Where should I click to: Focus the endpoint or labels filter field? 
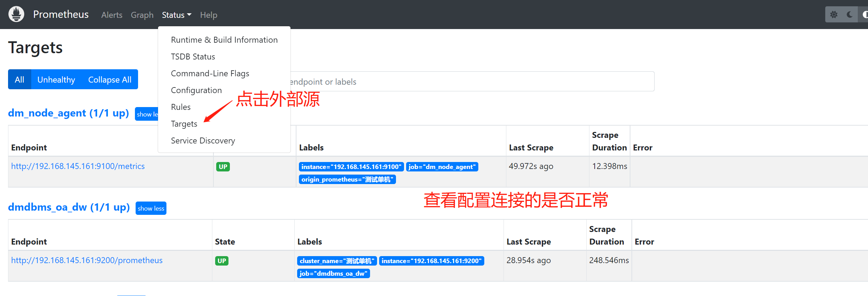tap(472, 82)
